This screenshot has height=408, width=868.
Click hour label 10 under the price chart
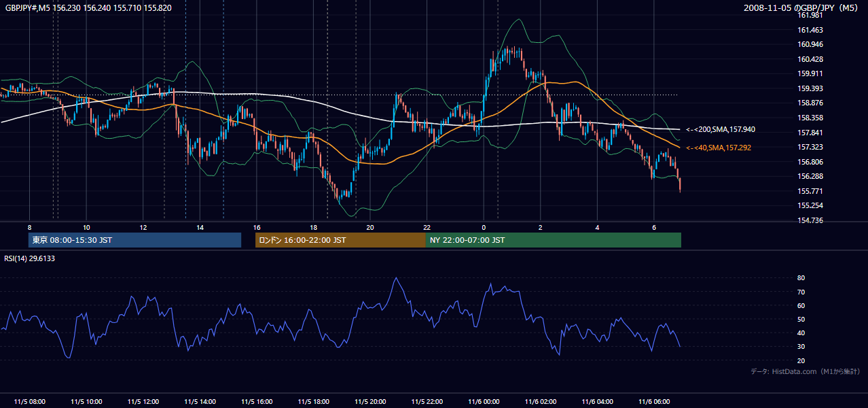[x=86, y=227]
